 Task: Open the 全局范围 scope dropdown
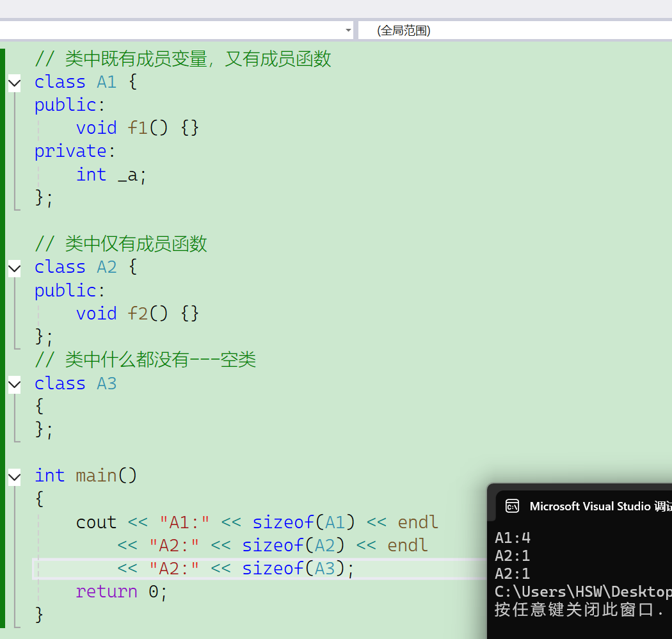(x=515, y=31)
